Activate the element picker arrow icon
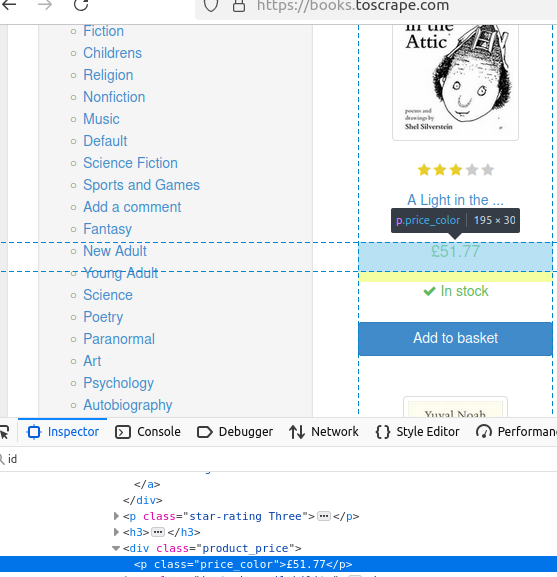This screenshot has height=577, width=557. (x=4, y=432)
